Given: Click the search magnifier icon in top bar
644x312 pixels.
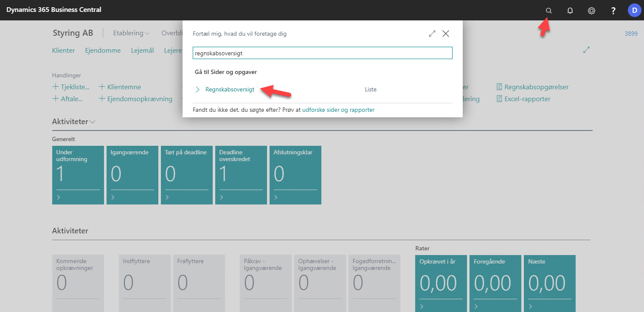Looking at the screenshot, I should pyautogui.click(x=548, y=11).
